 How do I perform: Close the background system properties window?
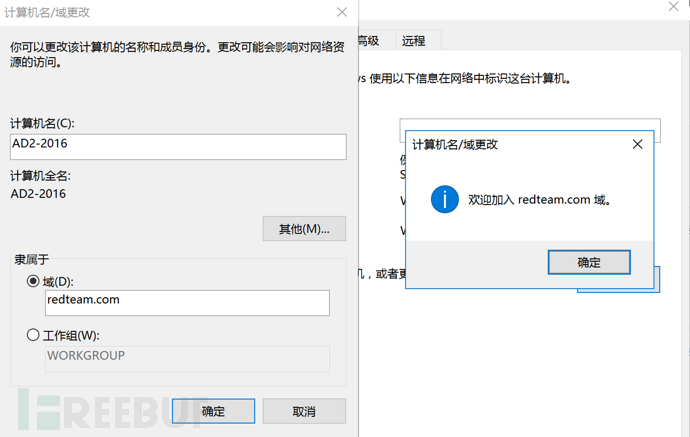click(671, 8)
